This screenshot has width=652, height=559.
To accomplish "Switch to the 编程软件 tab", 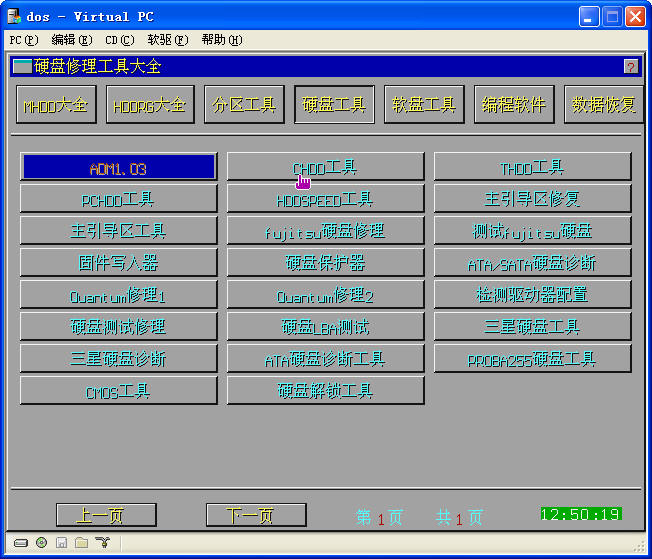I will point(514,104).
